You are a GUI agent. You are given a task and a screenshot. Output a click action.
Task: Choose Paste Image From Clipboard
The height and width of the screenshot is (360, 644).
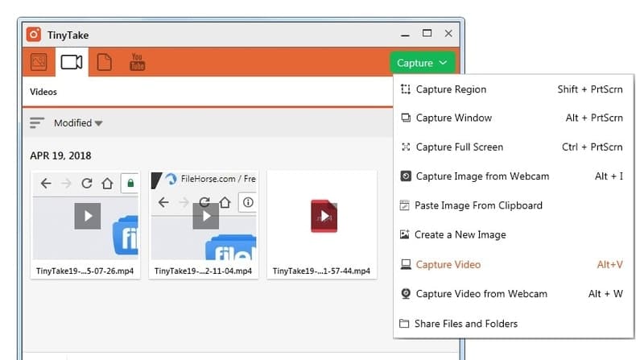(x=514, y=205)
